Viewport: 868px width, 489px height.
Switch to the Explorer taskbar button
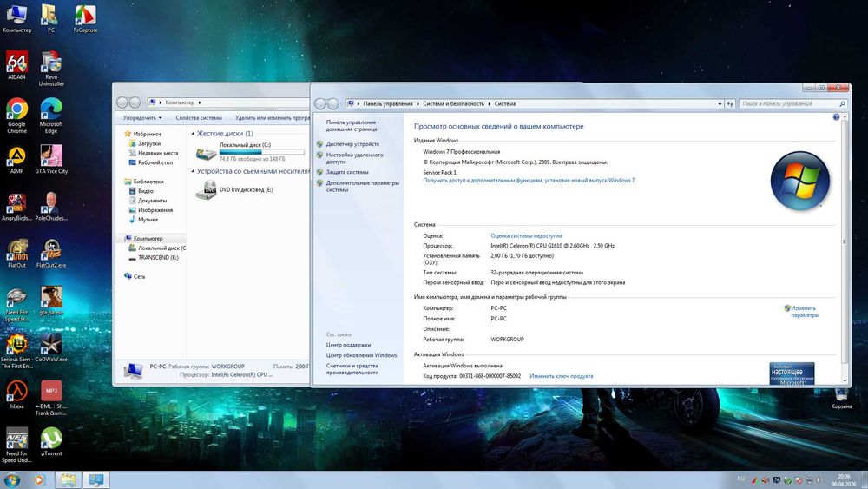click(68, 479)
